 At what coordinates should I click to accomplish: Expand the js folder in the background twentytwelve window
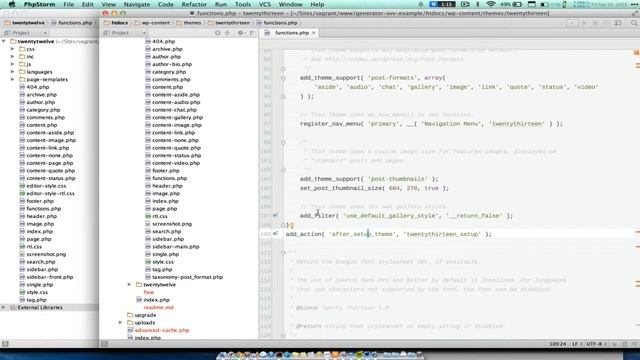(x=13, y=64)
